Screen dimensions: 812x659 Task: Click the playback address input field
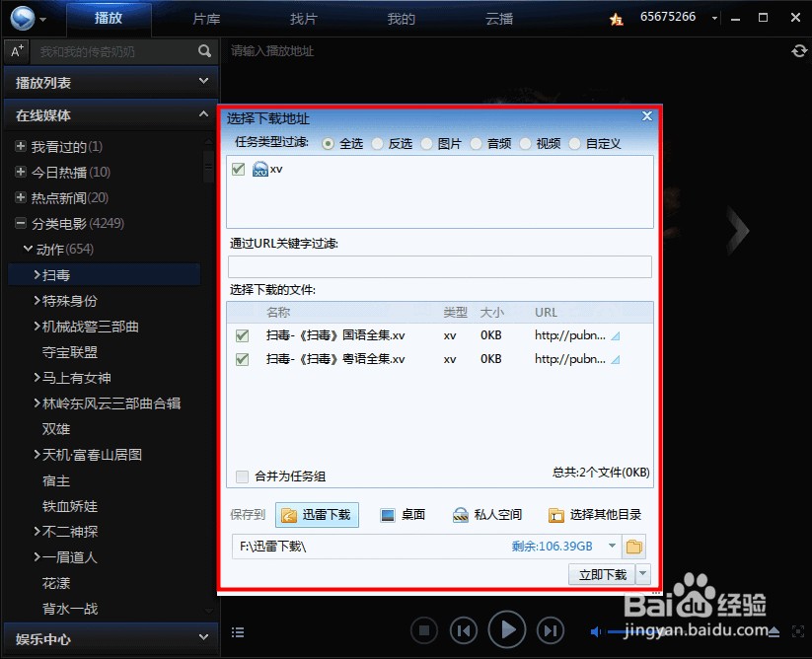click(x=505, y=50)
